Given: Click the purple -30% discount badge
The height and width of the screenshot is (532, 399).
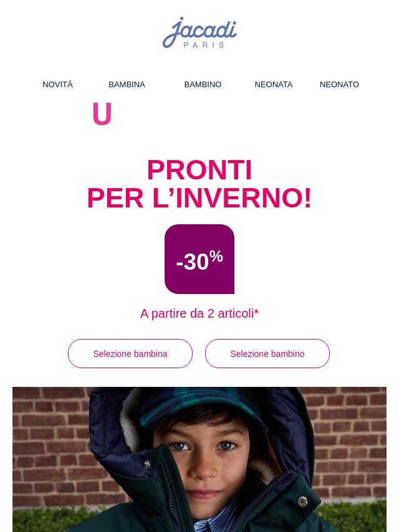Looking at the screenshot, I should pos(199,259).
